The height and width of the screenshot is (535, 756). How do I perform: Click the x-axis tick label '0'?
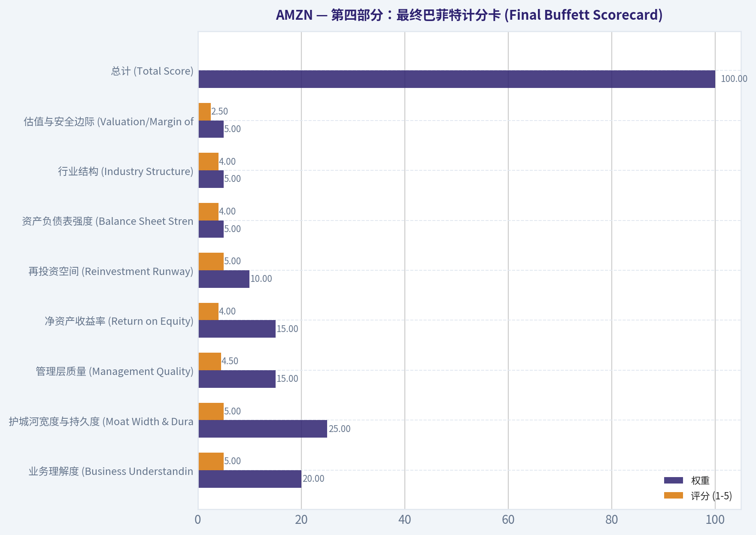tap(197, 520)
